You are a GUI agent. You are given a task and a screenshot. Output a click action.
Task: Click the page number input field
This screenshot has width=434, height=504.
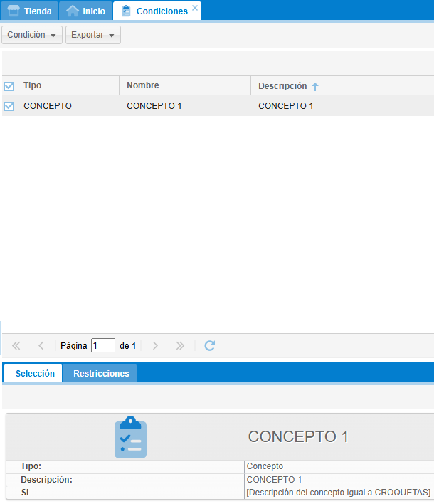(x=103, y=345)
